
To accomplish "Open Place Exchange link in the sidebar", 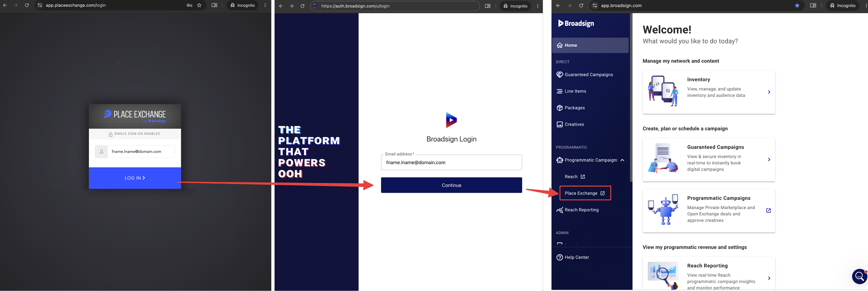I will (x=585, y=193).
